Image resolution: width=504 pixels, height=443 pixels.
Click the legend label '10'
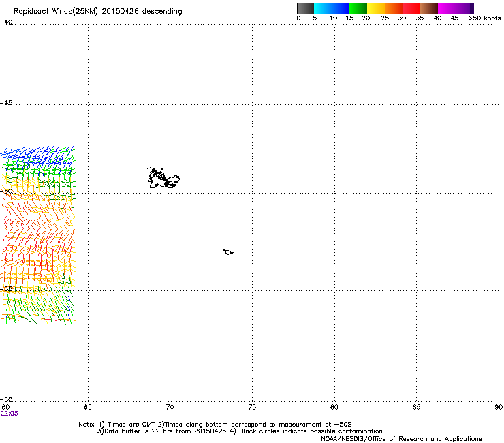pos(333,18)
